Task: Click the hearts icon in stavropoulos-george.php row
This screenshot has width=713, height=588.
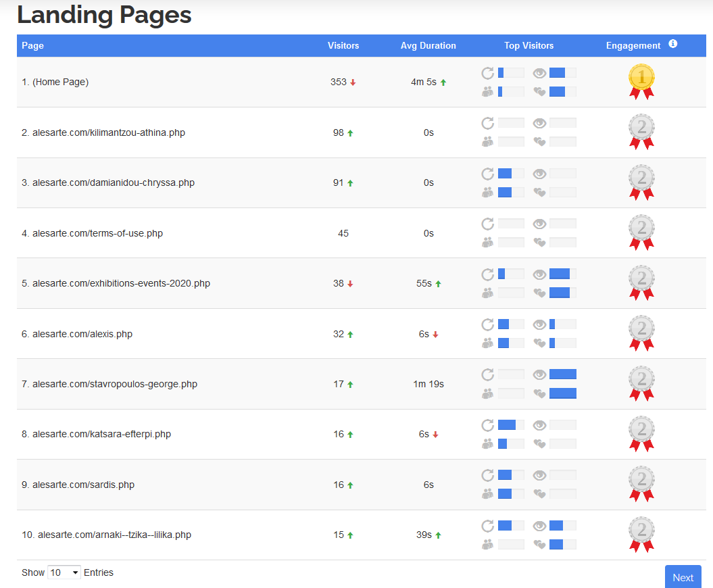Action: tap(539, 394)
